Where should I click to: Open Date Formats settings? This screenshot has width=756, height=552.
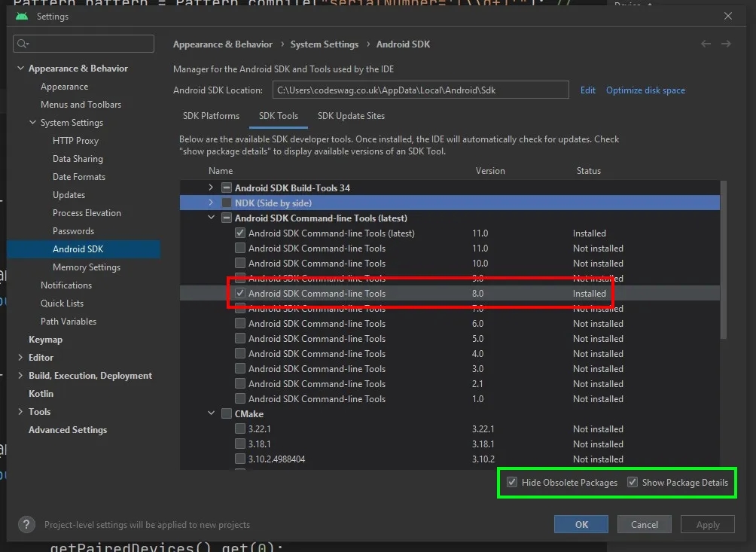(x=79, y=176)
